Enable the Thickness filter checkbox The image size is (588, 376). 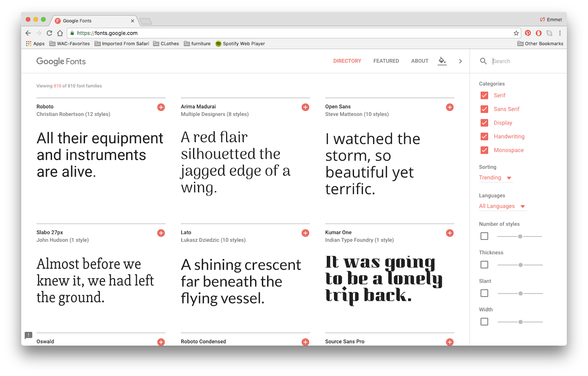click(484, 265)
